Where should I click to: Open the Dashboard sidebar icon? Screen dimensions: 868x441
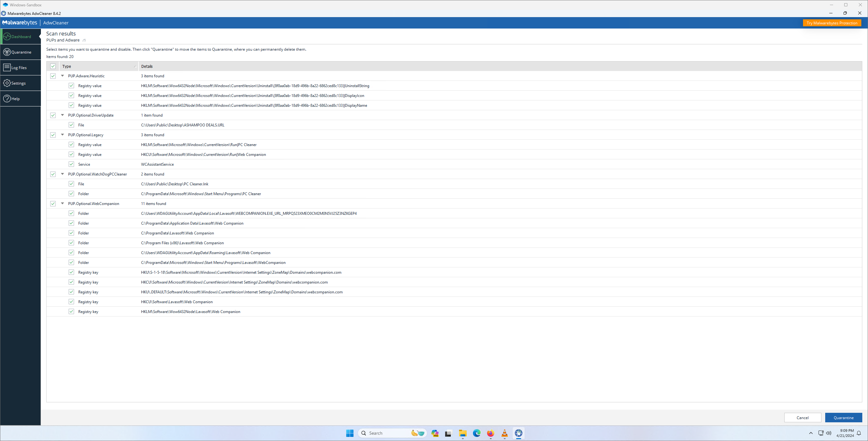[x=7, y=36]
